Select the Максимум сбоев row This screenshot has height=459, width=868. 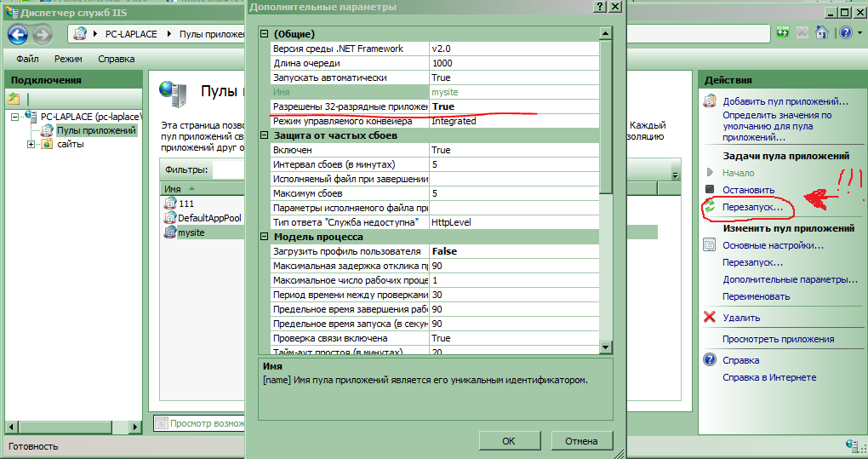435,193
